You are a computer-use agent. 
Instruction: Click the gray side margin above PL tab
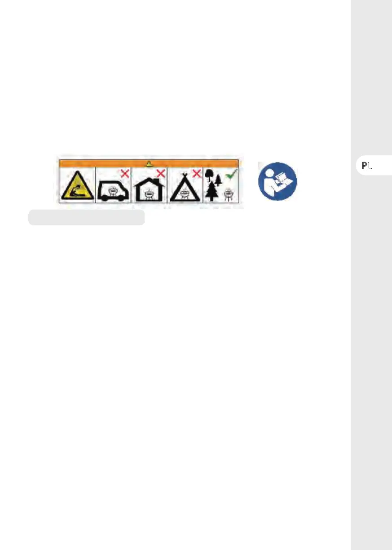click(371, 77)
